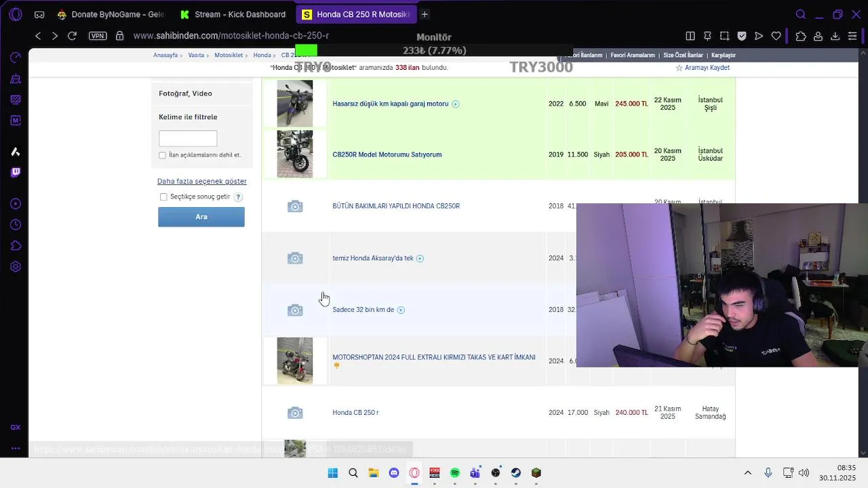Click Anasayfa breadcrumb link
868x488 pixels.
coord(165,56)
